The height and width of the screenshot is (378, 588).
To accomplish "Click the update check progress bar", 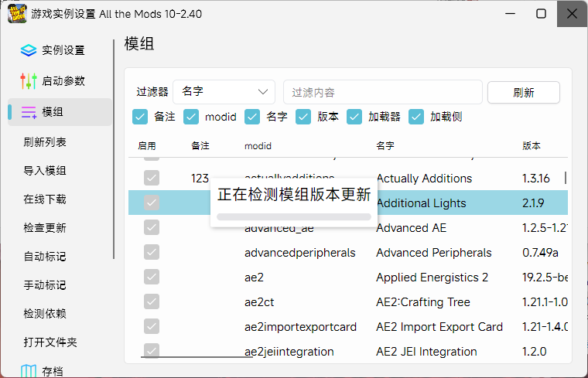I will [x=294, y=217].
